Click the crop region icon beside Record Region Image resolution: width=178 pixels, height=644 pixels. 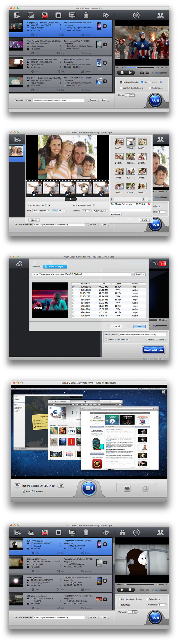coord(61,485)
